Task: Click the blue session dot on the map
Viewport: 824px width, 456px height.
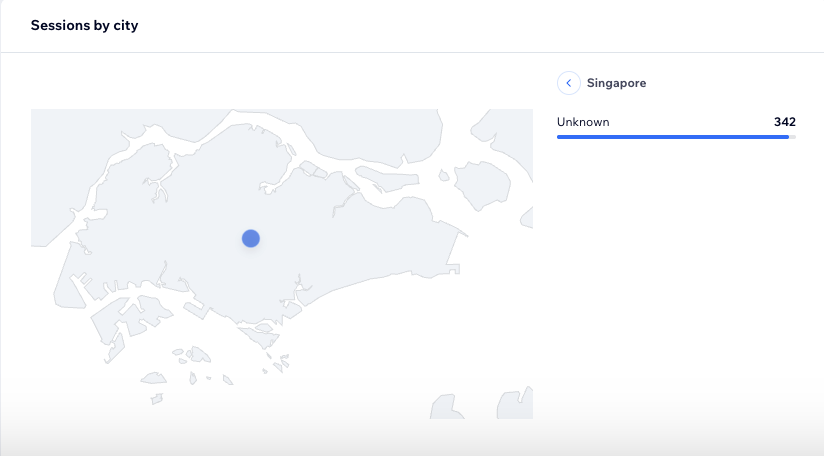Action: point(251,239)
